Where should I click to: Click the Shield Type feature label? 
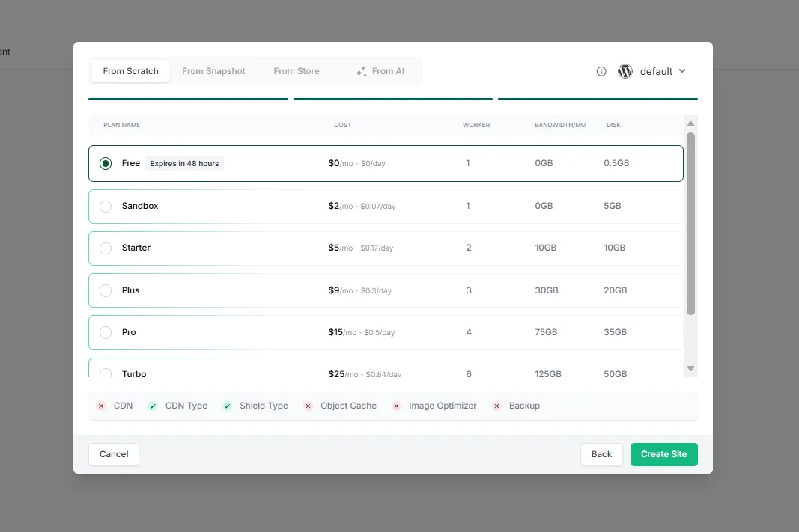coord(264,406)
